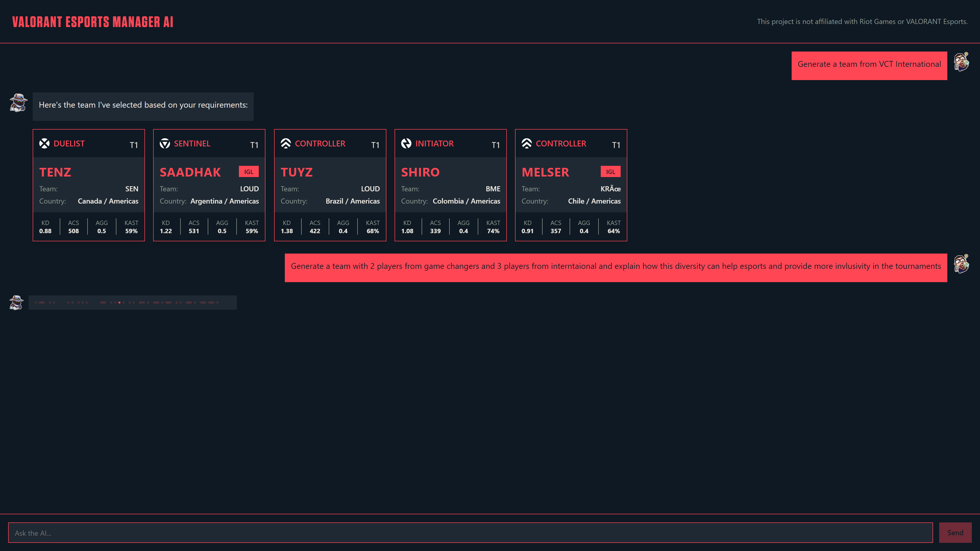The height and width of the screenshot is (551, 980).
Task: Click the loading response placeholder bubble
Action: point(132,303)
